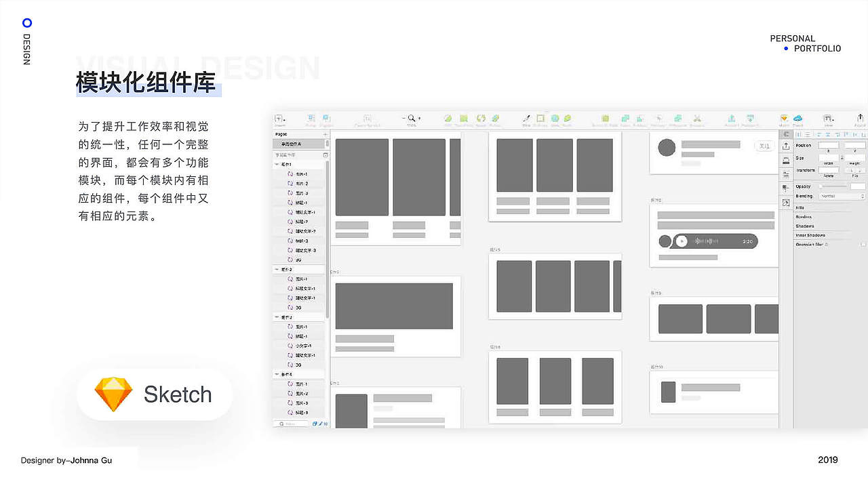This screenshot has width=868, height=488.
Task: Add a new page with plus icon
Action: pos(325,134)
